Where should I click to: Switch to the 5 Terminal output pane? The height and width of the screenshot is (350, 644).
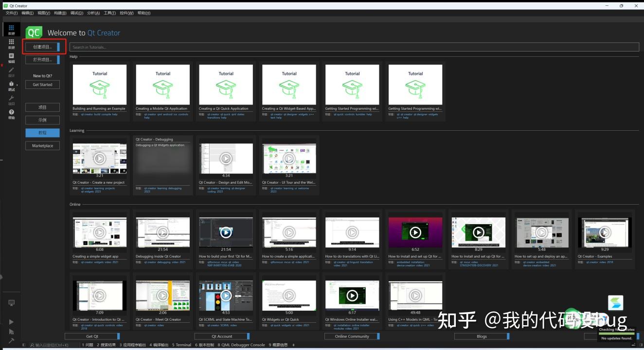coord(181,345)
